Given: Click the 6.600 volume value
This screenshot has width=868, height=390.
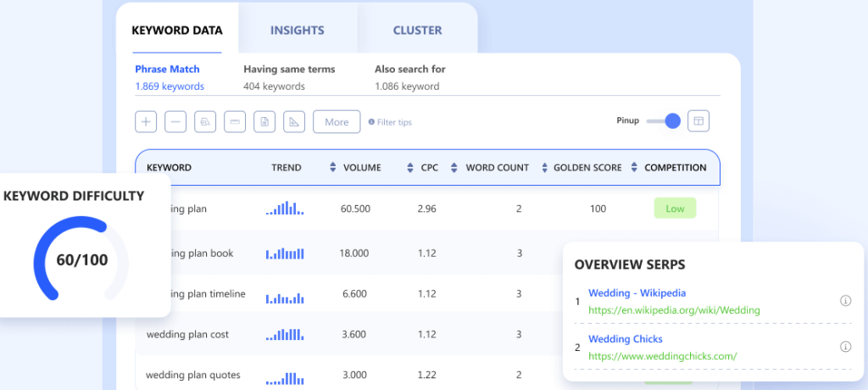Looking at the screenshot, I should pos(354,293).
